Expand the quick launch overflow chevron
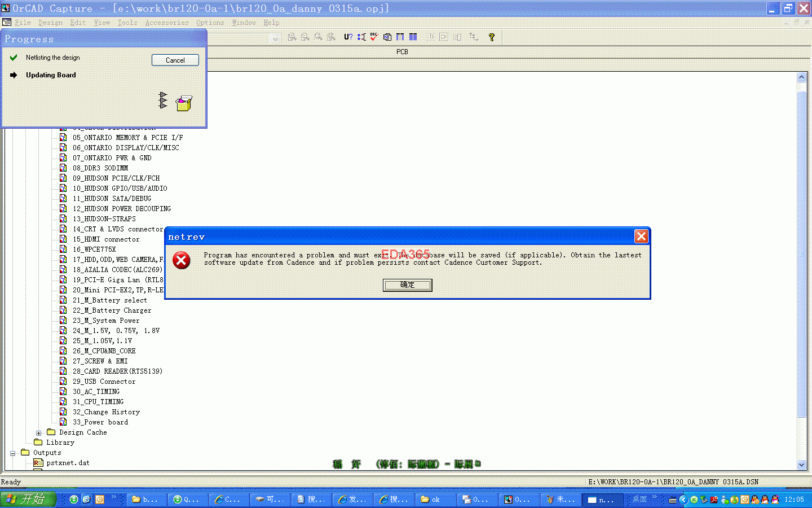 pyautogui.click(x=113, y=497)
